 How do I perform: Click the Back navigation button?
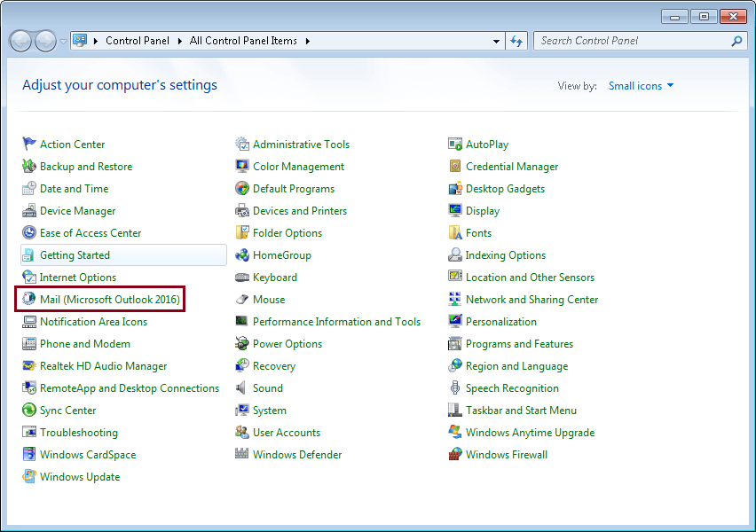pos(20,42)
